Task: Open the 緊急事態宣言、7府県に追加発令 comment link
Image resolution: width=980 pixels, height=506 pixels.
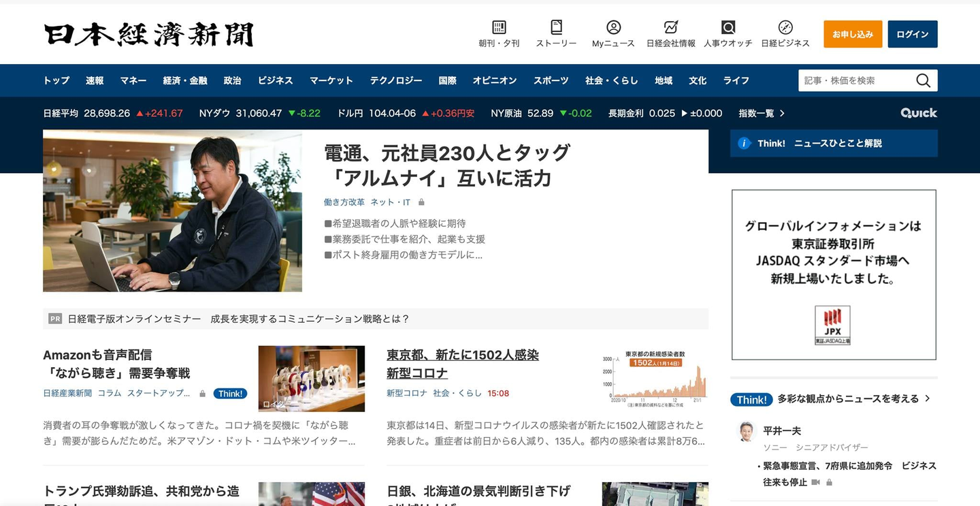Action: click(x=850, y=474)
